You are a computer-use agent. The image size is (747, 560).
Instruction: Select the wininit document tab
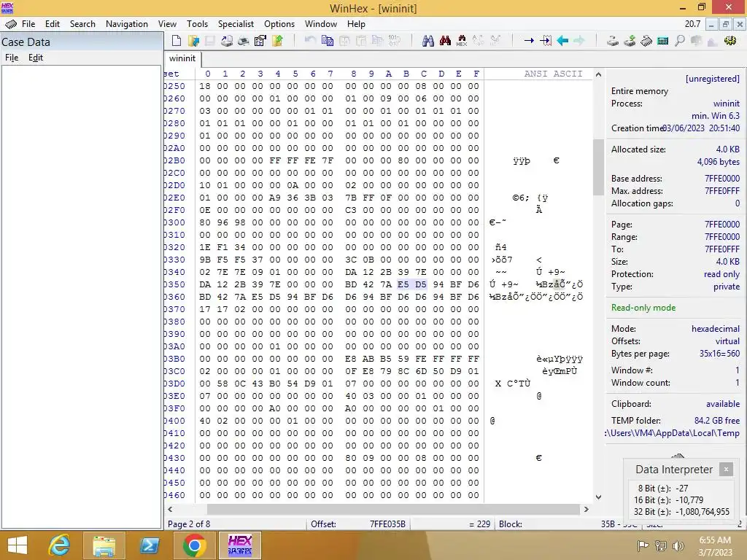click(x=182, y=58)
